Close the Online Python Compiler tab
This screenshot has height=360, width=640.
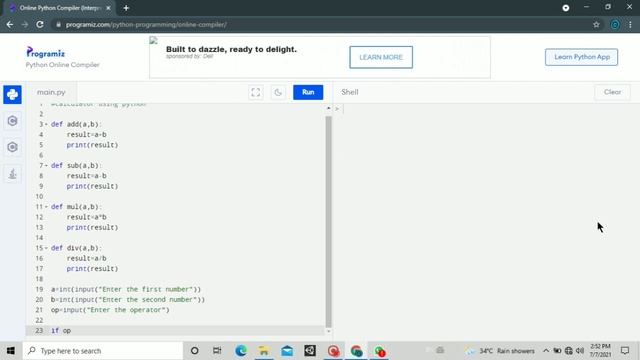108,8
